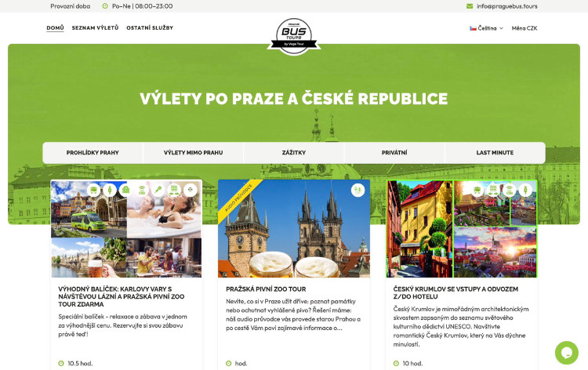Click the USB charger icon on Český Krumlov card

pos(525,190)
